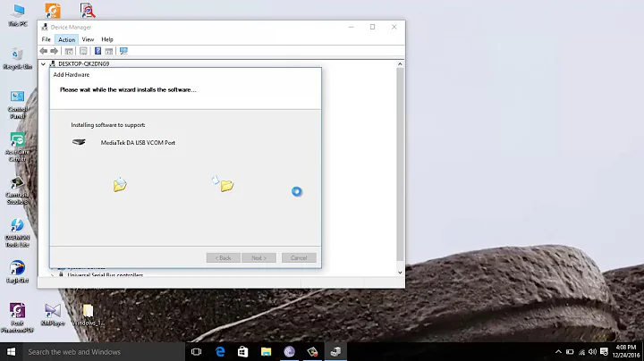Open the Action Center notifications icon
This screenshot has width=644, height=361.
[604, 351]
